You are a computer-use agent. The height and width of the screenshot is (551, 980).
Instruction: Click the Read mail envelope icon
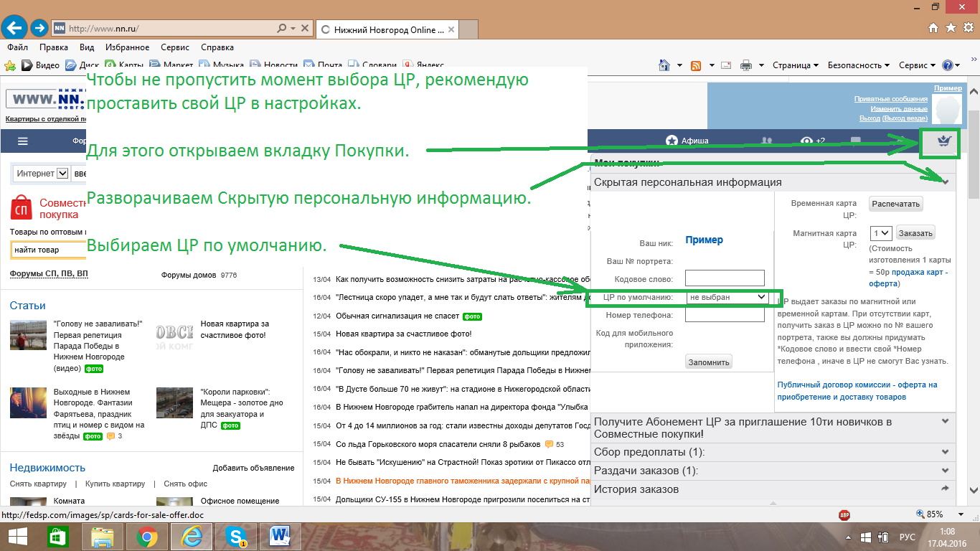point(726,65)
